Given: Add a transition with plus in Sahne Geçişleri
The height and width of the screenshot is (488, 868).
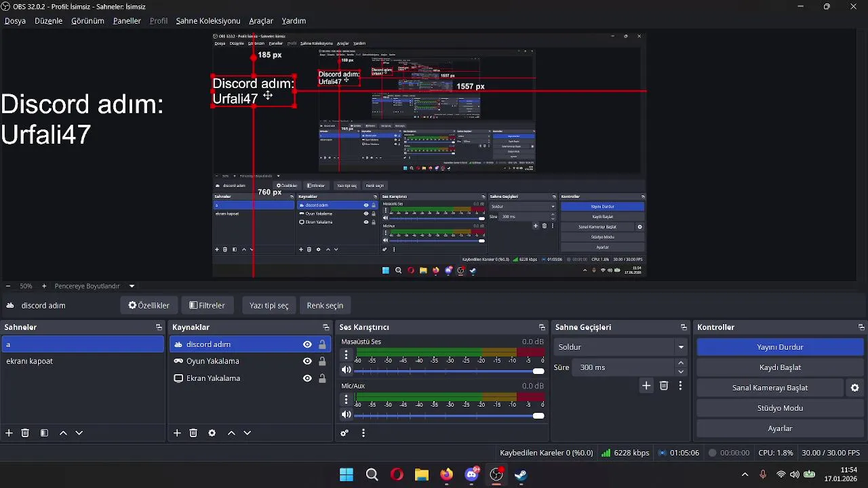Looking at the screenshot, I should 646,385.
